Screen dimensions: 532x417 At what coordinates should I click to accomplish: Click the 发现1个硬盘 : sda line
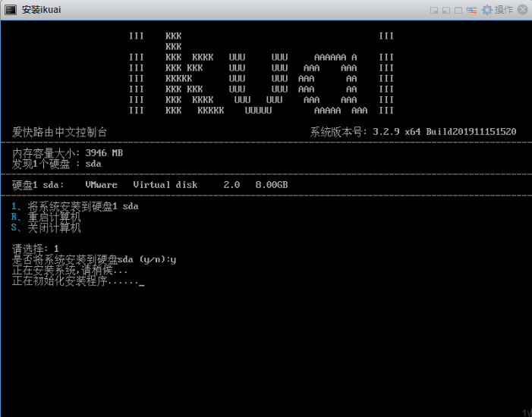[x=56, y=164]
